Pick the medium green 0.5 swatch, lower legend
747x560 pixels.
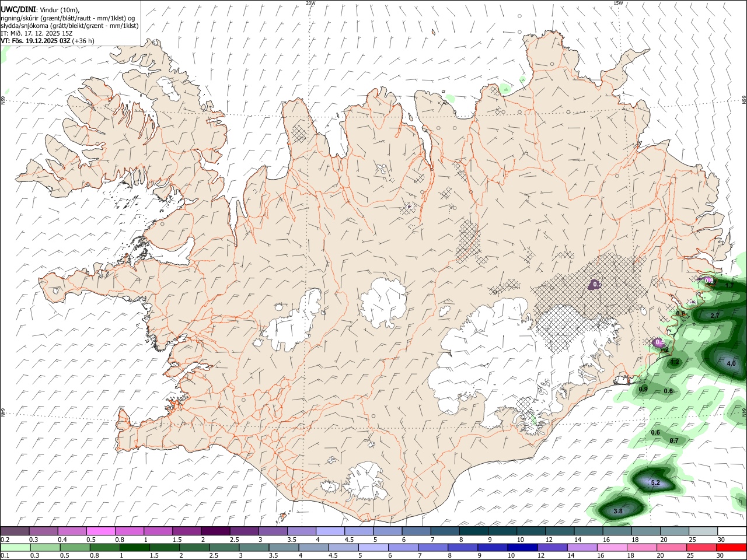pos(75,547)
